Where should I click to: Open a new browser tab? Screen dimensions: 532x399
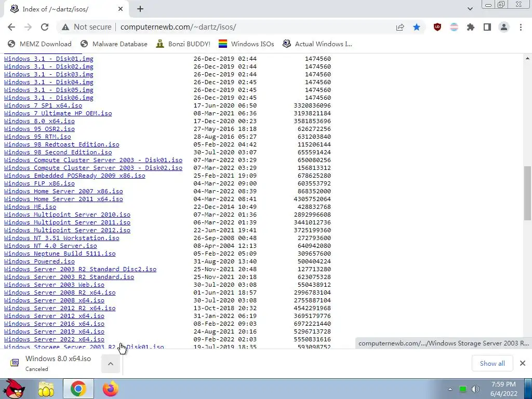[140, 9]
